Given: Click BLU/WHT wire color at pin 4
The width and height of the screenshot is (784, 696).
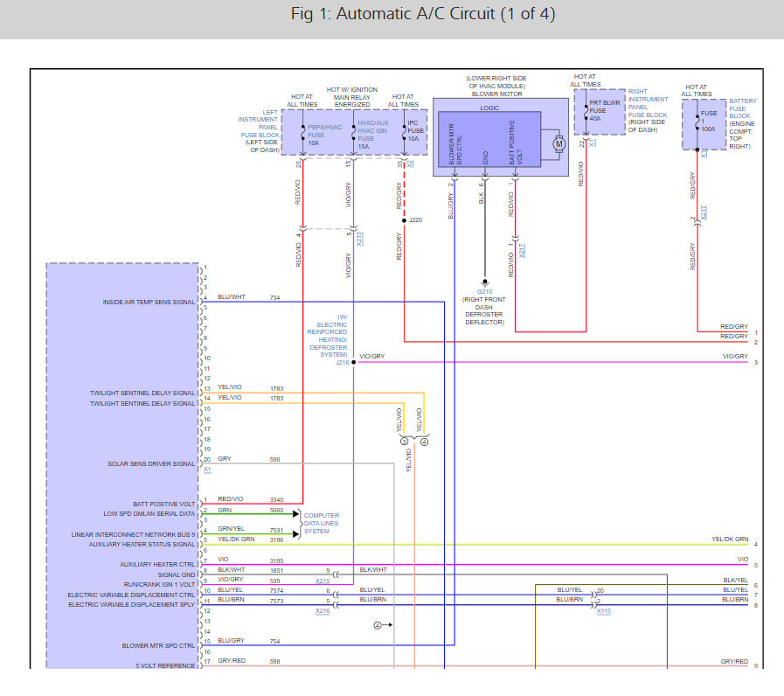Looking at the screenshot, I should tap(232, 297).
